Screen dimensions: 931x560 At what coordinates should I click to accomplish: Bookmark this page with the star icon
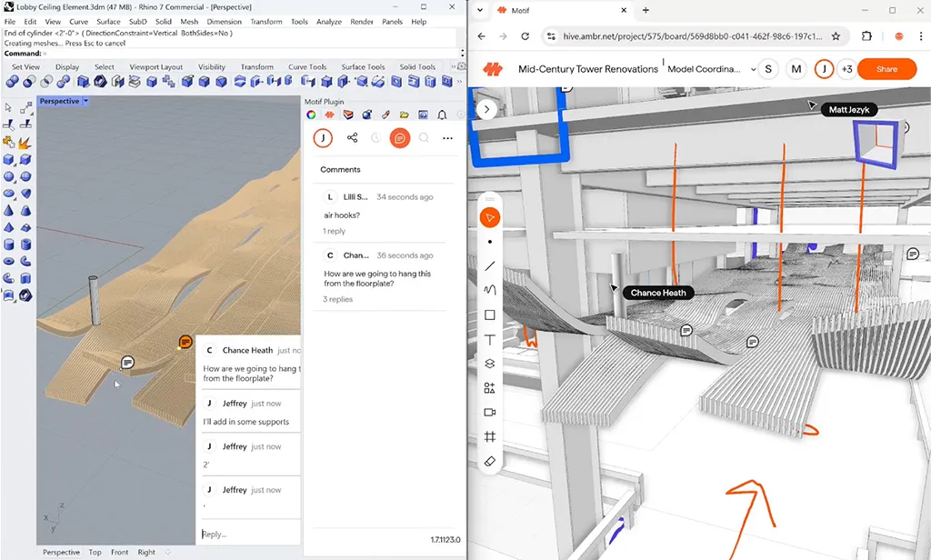click(836, 37)
